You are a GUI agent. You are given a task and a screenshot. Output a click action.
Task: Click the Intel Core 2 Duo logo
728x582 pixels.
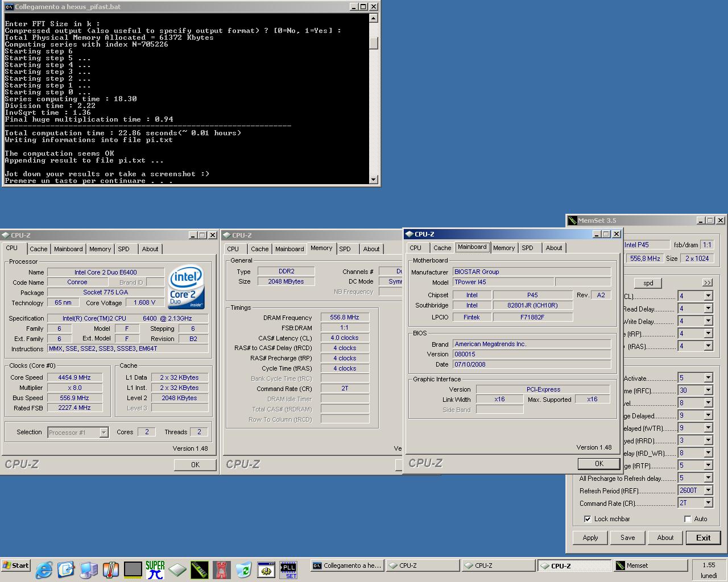click(x=186, y=287)
